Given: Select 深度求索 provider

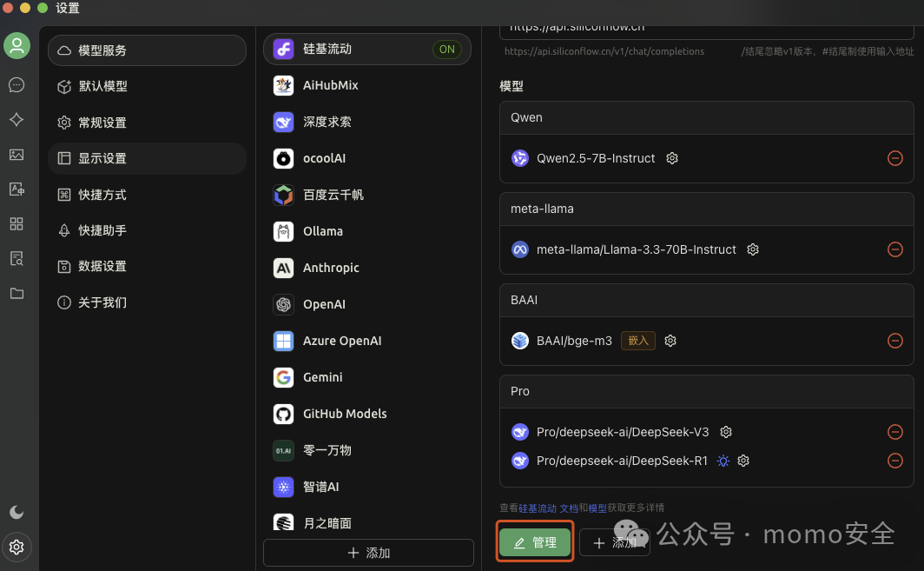Looking at the screenshot, I should click(366, 122).
